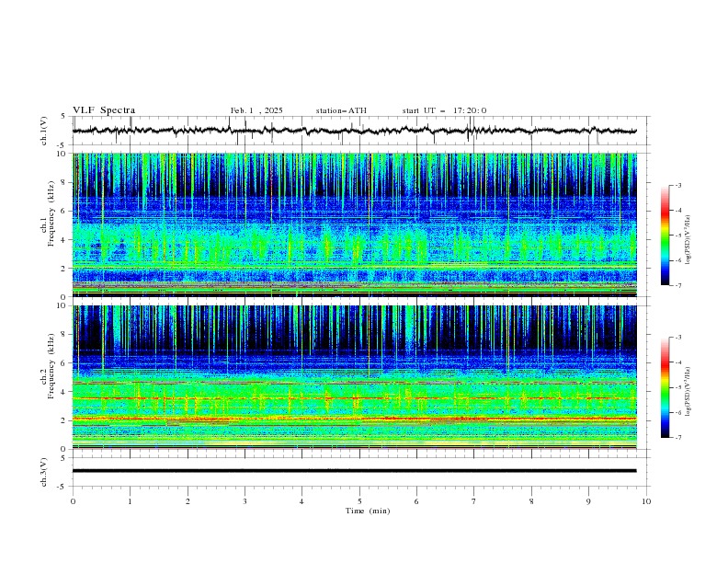Click the '-7' tick on upper color bar
The height and width of the screenshot is (563, 728).
[677, 285]
